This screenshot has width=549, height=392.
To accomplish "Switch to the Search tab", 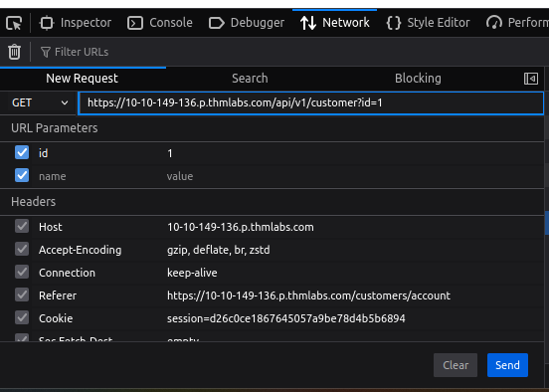I will 250,79.
